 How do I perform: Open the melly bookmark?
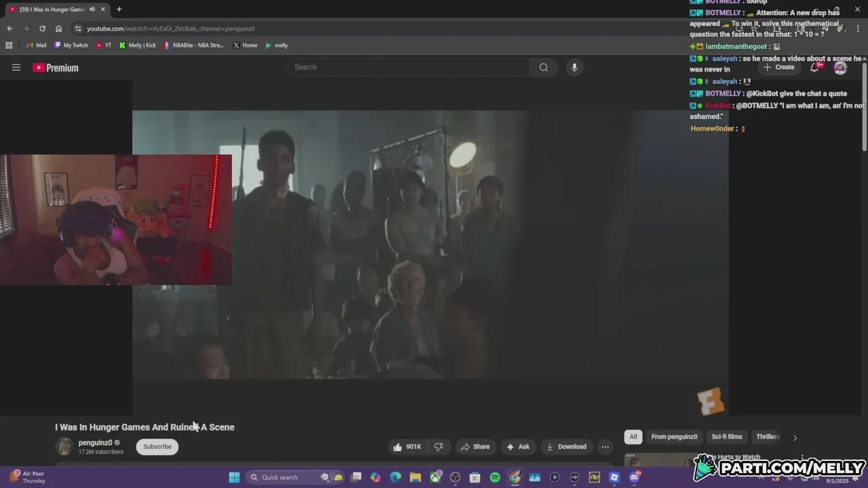[x=277, y=45]
